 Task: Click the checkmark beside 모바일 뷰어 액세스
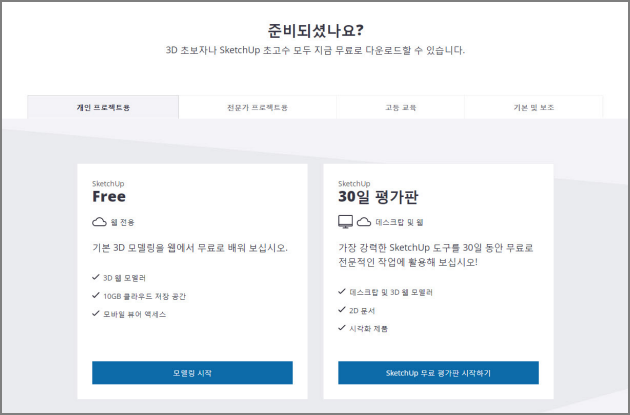point(96,314)
